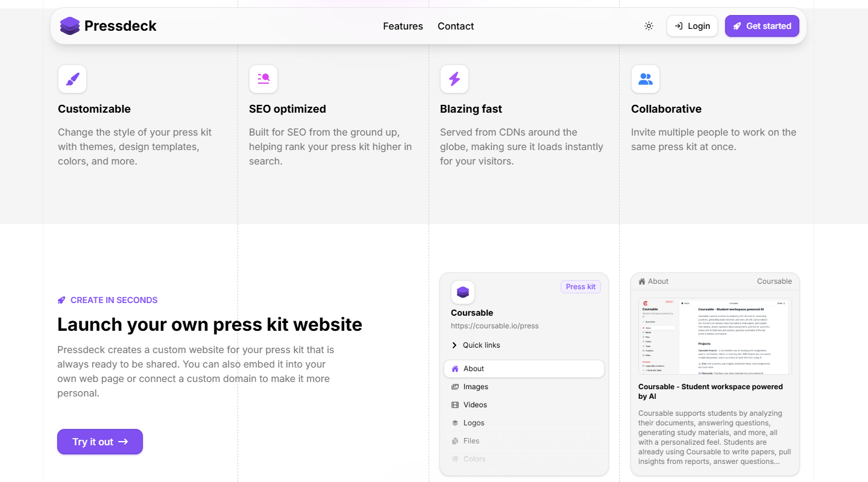
Task: Click the Pressdeck stacked layers logo
Action: [70, 26]
